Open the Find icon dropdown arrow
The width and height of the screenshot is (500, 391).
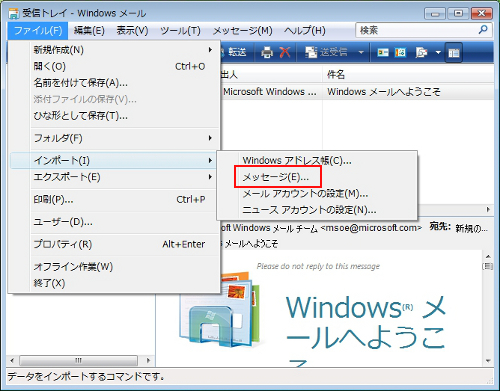pyautogui.click(x=438, y=52)
